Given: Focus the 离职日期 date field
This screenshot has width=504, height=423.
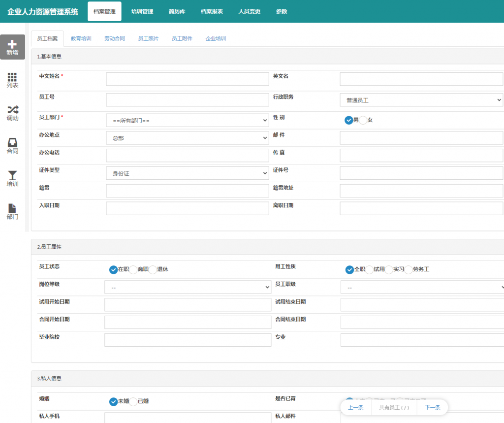Looking at the screenshot, I should click(421, 208).
